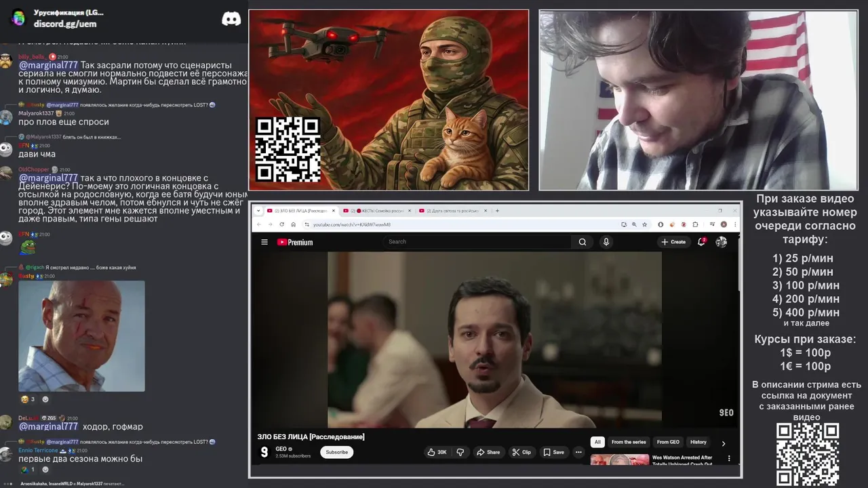
Task: Close the second browser tab about Семейка
Action: [409, 211]
